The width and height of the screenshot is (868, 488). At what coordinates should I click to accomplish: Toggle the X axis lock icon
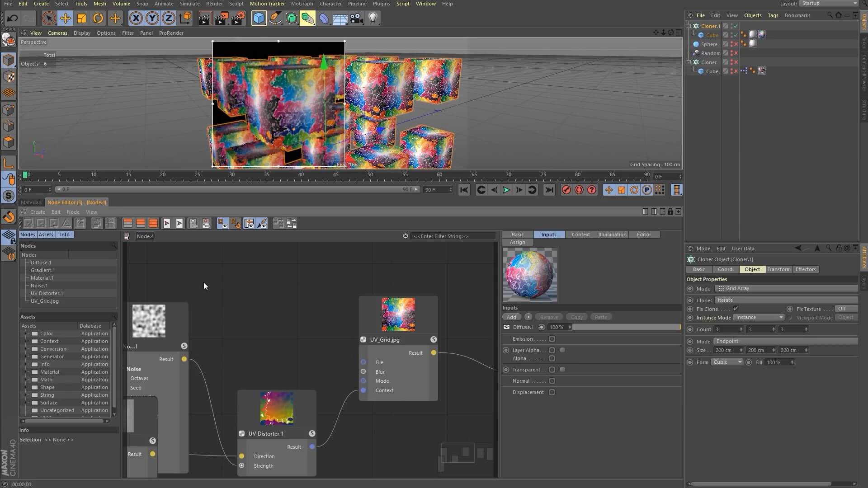[136, 18]
